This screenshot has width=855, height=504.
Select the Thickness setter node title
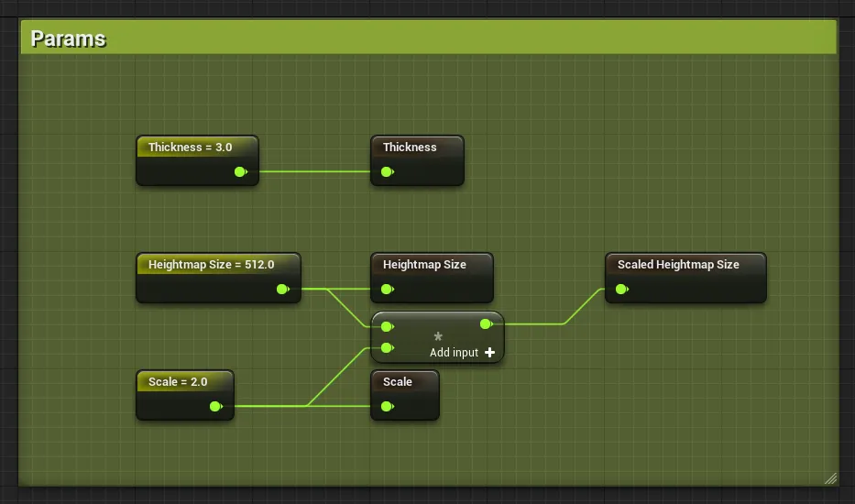tap(410, 148)
